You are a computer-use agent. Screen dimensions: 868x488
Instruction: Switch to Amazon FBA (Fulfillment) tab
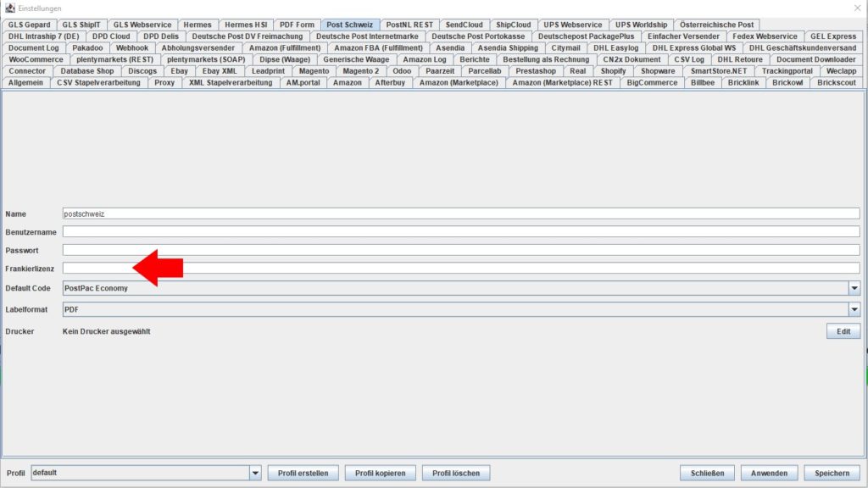pyautogui.click(x=378, y=48)
